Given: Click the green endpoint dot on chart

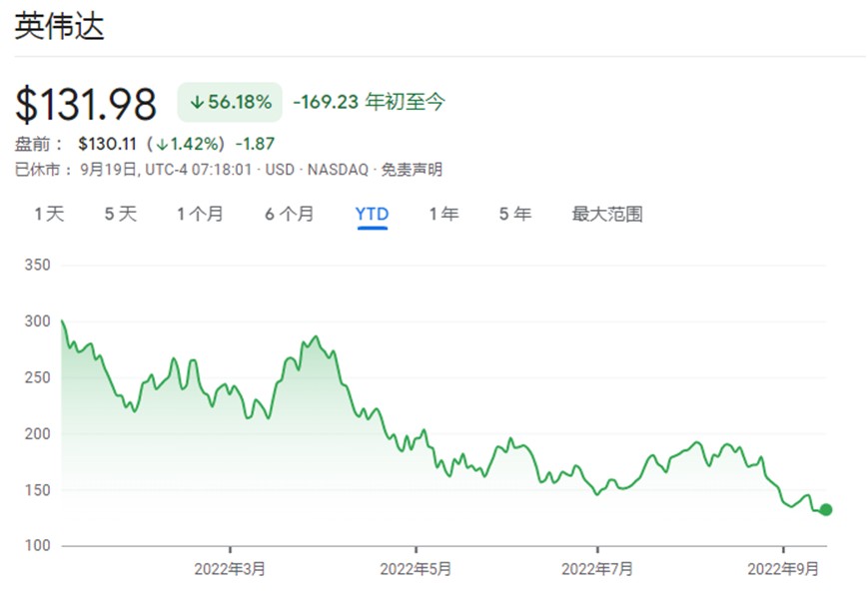Looking at the screenshot, I should pyautogui.click(x=826, y=509).
